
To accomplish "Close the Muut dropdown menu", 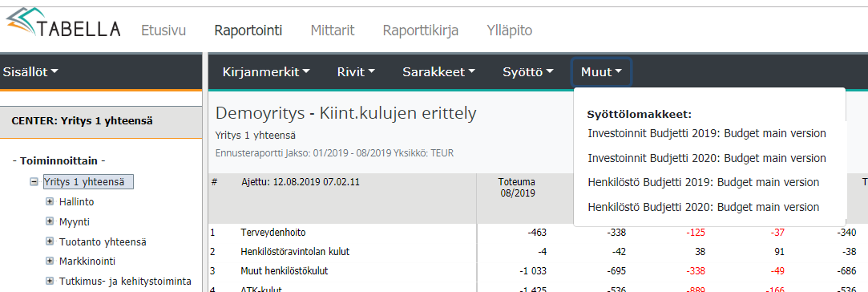I will coord(602,72).
